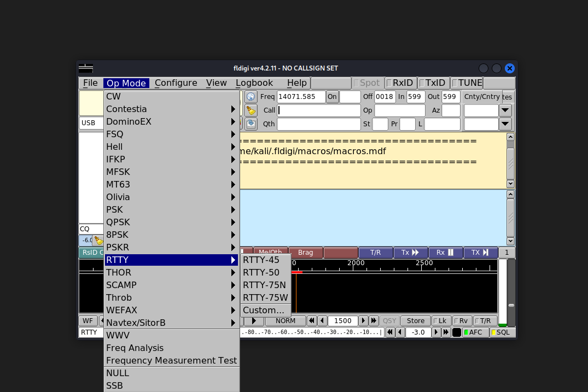Image resolution: width=588 pixels, height=392 pixels.
Task: Select RTTY-75W from the submenu
Action: pyautogui.click(x=266, y=297)
